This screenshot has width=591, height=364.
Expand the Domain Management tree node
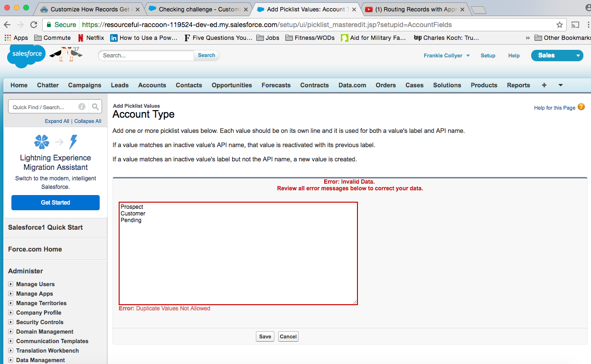(10, 332)
